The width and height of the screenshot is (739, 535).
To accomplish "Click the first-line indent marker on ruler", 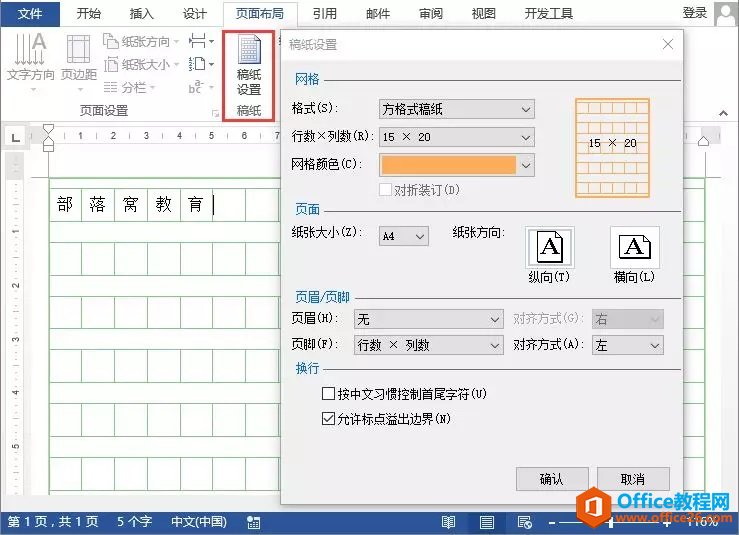I will 48,129.
